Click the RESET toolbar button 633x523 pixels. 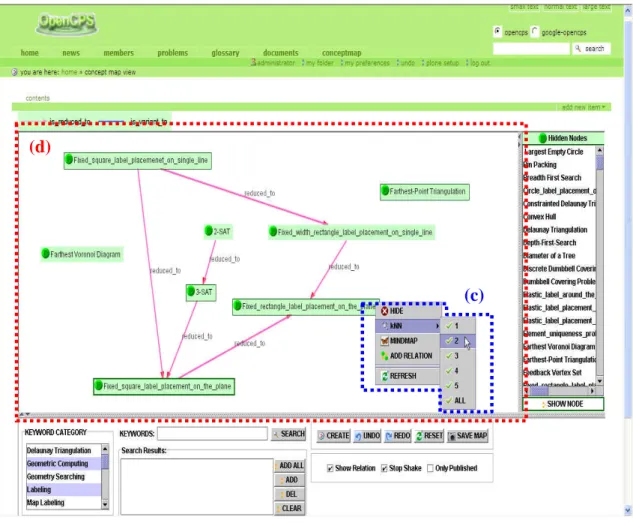[x=429, y=436]
